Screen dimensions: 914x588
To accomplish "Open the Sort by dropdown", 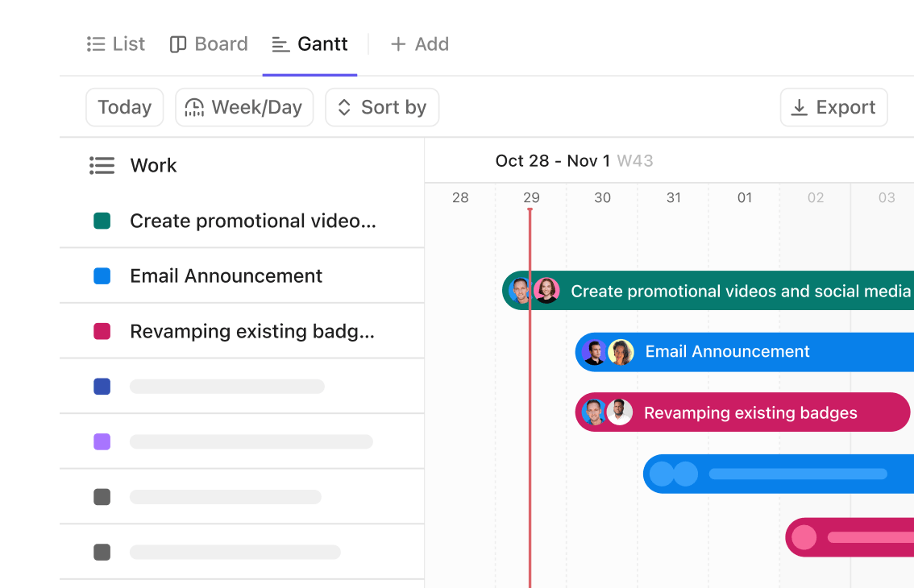I will coord(381,108).
